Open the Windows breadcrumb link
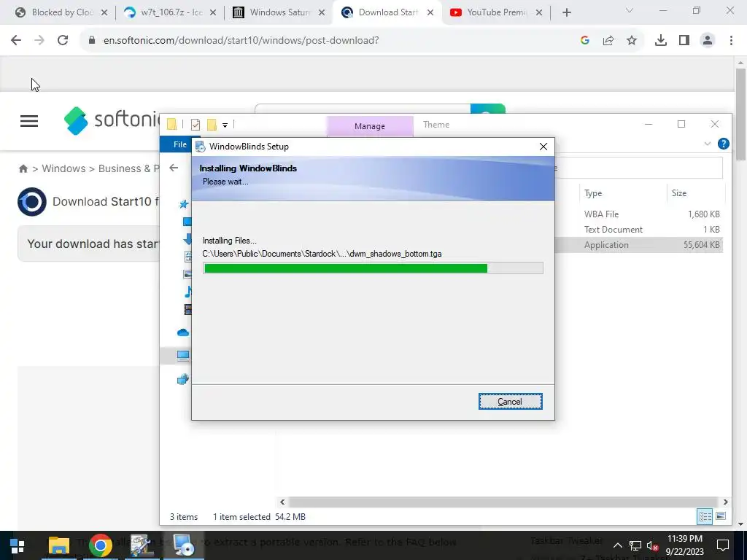747x560 pixels. [64, 168]
